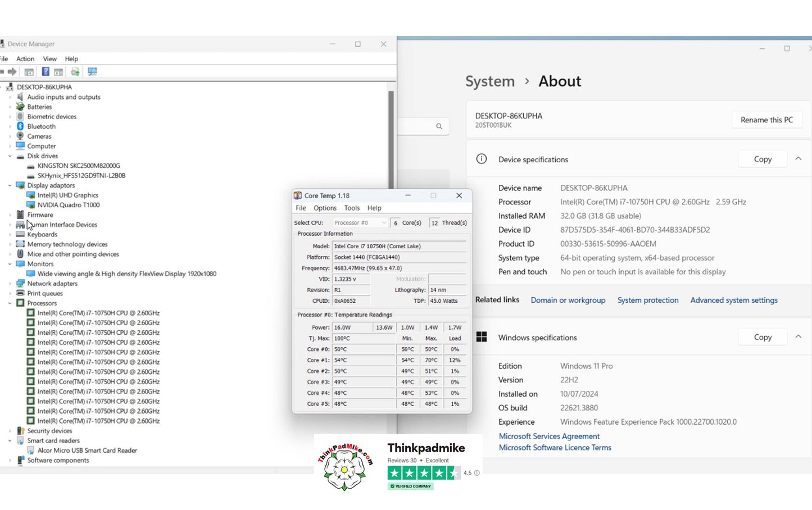Select SKHynix_HFS512GD9TNI-L2B0B disk drive
Viewport: 812px width, 510px height.
[81, 176]
